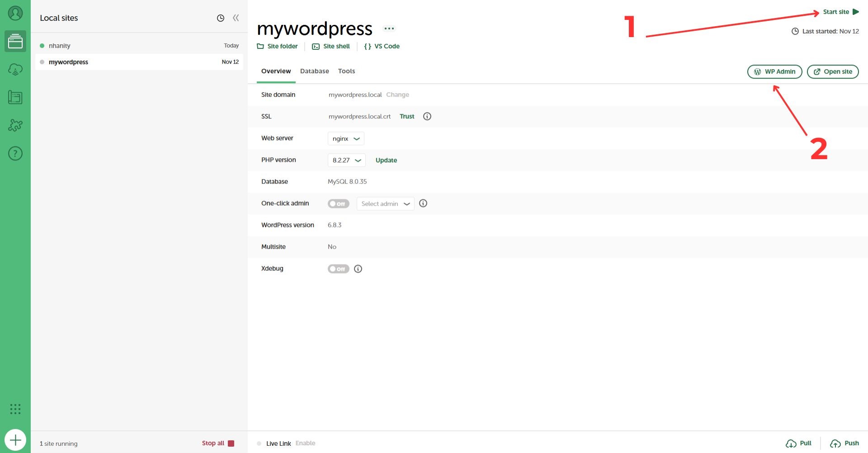Open the site in VS Code
This screenshot has height=453, width=868.
(x=382, y=46)
